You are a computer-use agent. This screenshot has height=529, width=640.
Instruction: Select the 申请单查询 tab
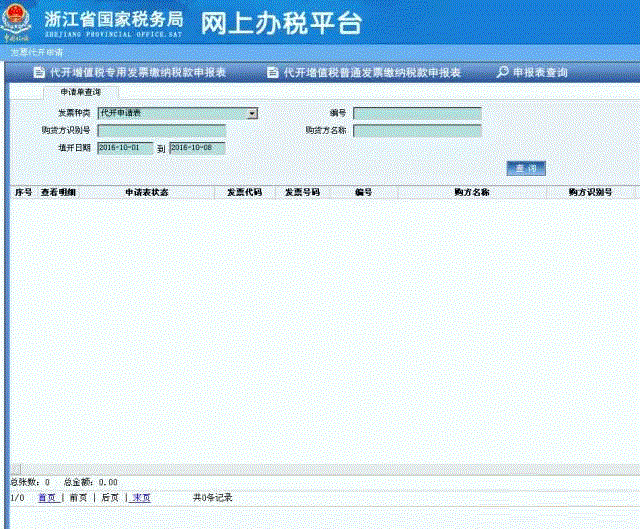81,92
